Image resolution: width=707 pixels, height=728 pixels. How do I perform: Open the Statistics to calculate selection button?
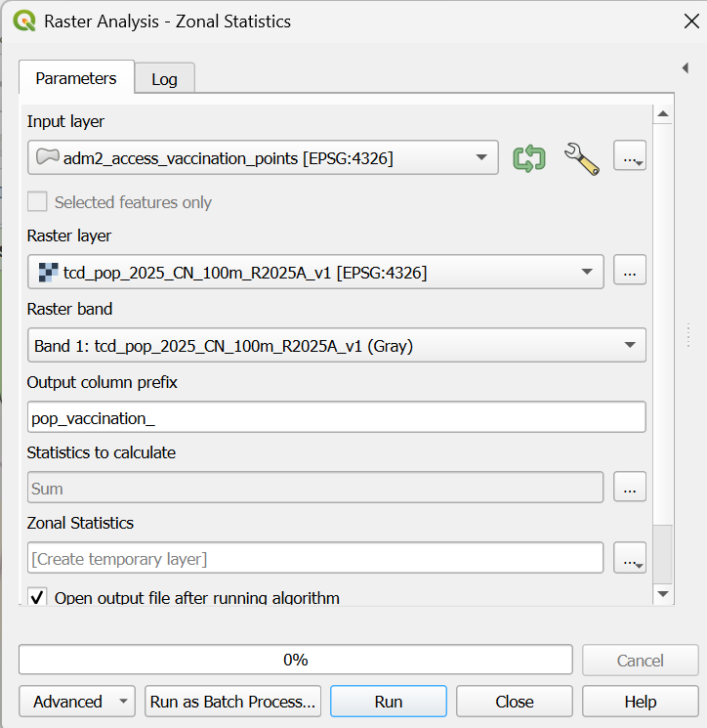point(629,487)
